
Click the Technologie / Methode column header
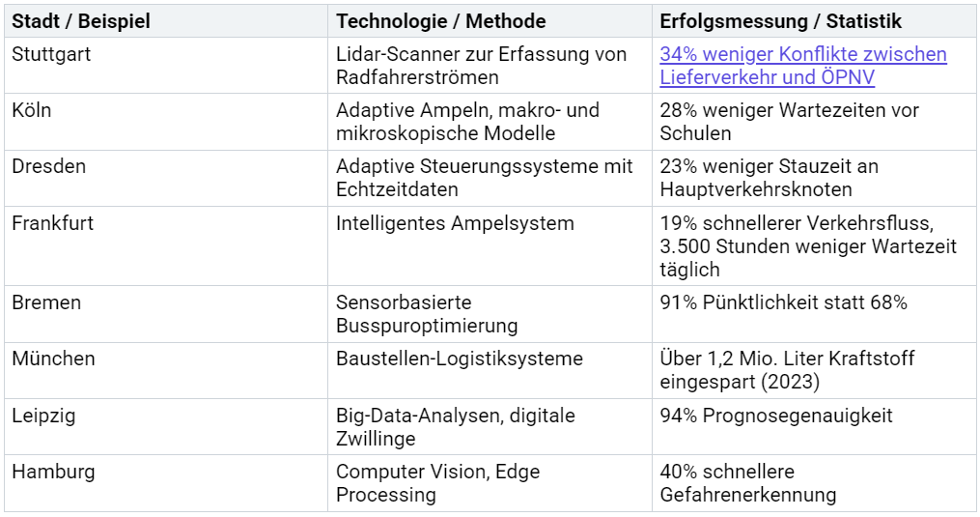click(x=441, y=21)
